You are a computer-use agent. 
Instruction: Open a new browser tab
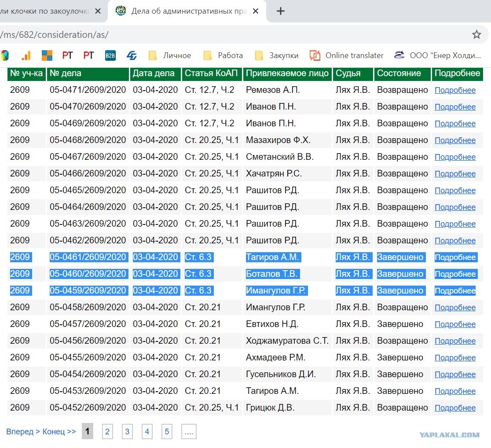pos(281,11)
